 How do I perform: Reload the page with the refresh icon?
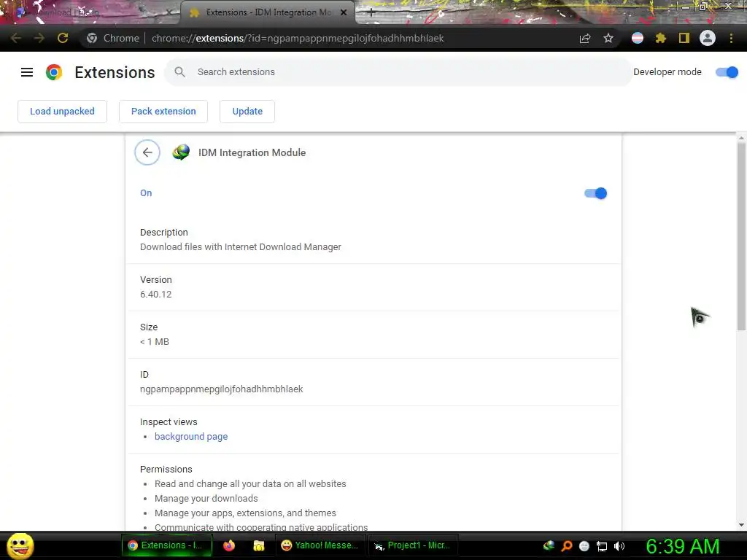coord(63,38)
